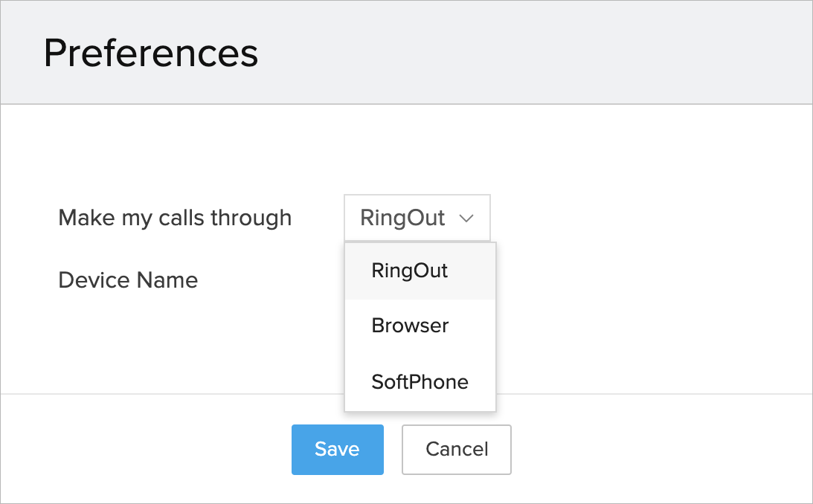Open the "Make my calls through" combo box
This screenshot has width=813, height=504.
[417, 219]
